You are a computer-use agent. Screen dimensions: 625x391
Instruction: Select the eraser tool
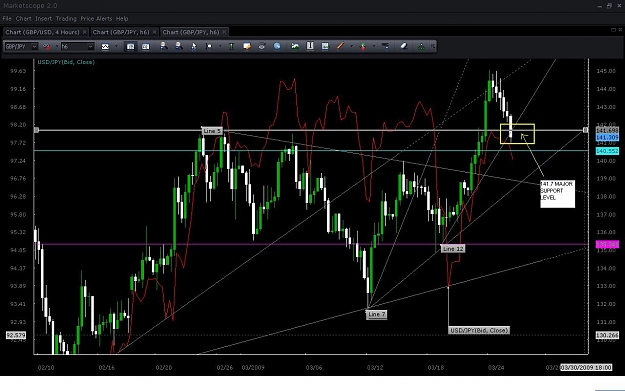404,46
